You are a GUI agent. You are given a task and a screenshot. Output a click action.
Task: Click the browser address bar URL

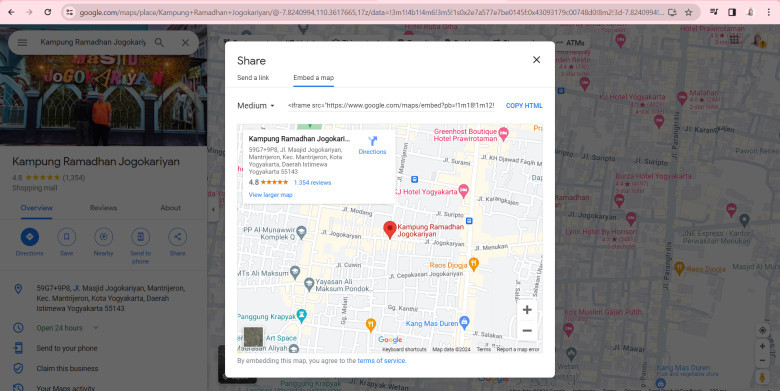point(371,12)
